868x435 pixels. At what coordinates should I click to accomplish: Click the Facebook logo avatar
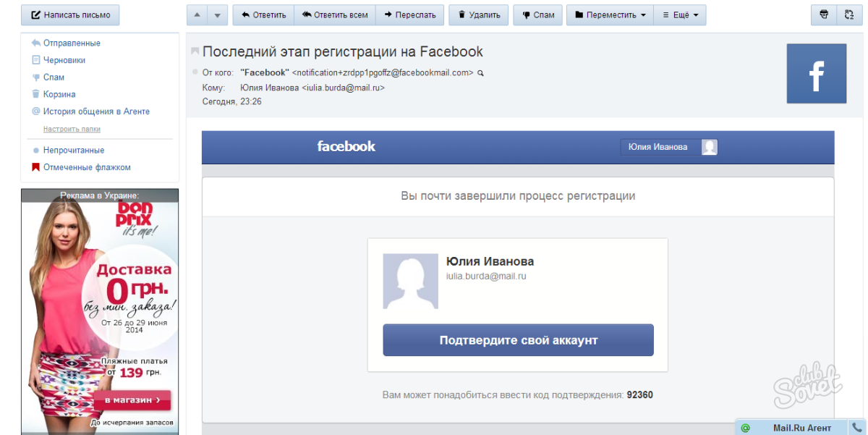point(817,74)
